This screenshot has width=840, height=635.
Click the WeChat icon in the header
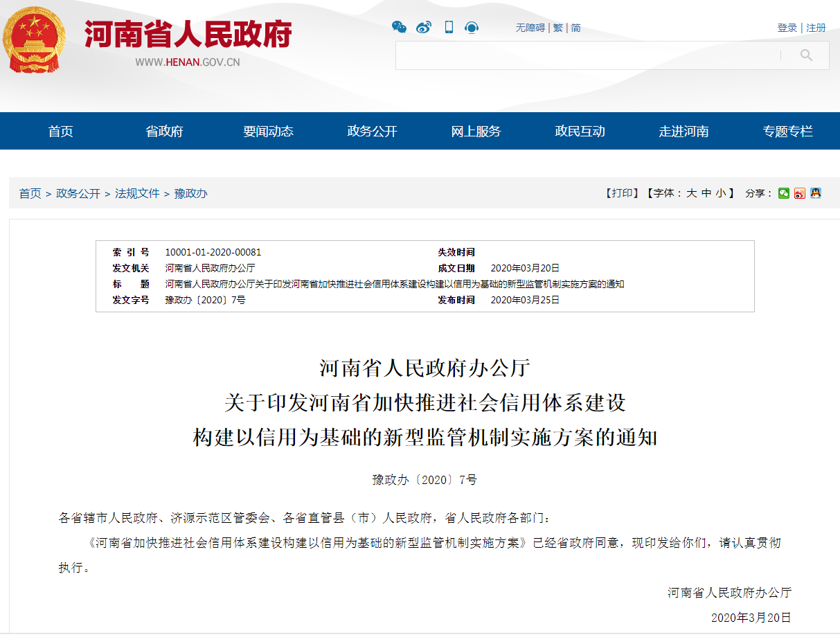[x=399, y=27]
